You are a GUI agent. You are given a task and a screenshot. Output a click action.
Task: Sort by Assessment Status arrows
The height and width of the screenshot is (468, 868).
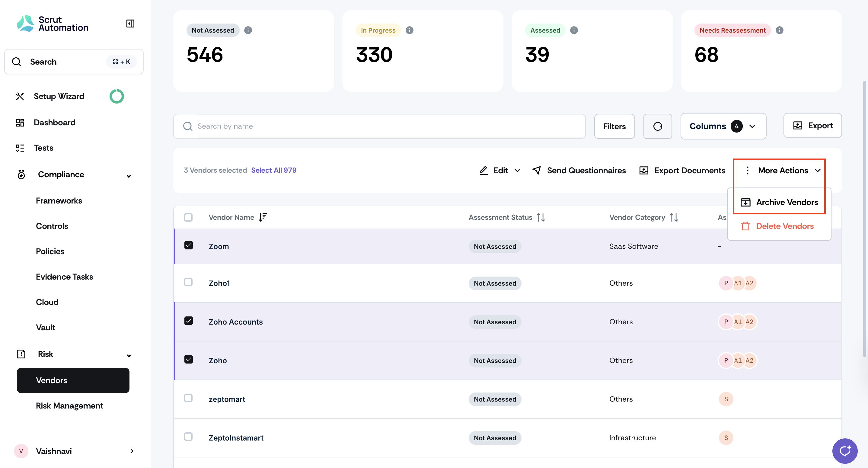click(541, 217)
